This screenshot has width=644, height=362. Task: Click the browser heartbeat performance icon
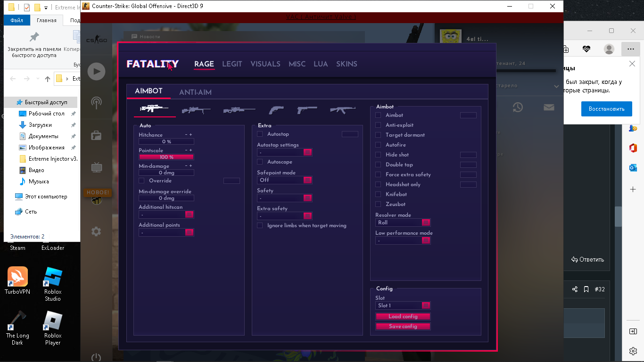(x=586, y=49)
